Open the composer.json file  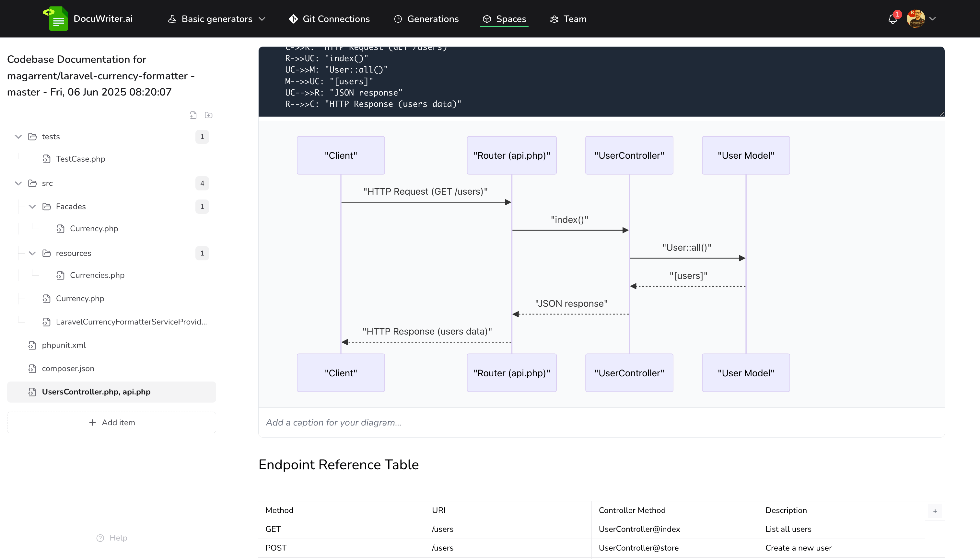pos(68,369)
